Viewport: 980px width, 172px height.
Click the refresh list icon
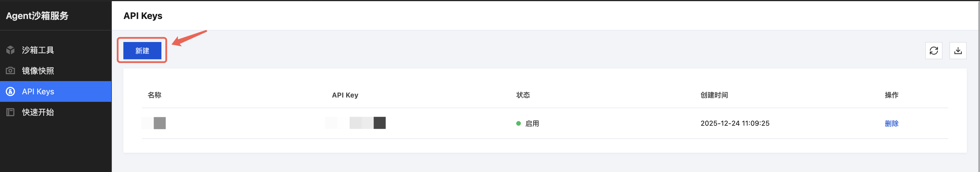pyautogui.click(x=934, y=51)
